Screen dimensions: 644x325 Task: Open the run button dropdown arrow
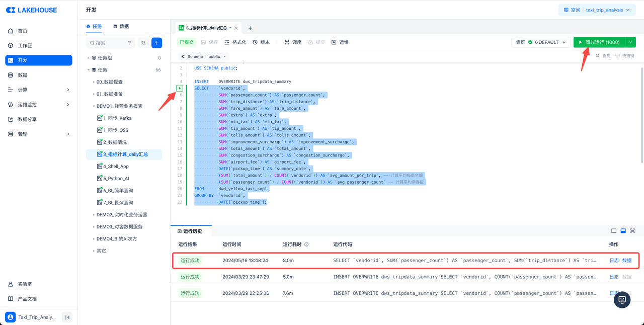point(630,42)
